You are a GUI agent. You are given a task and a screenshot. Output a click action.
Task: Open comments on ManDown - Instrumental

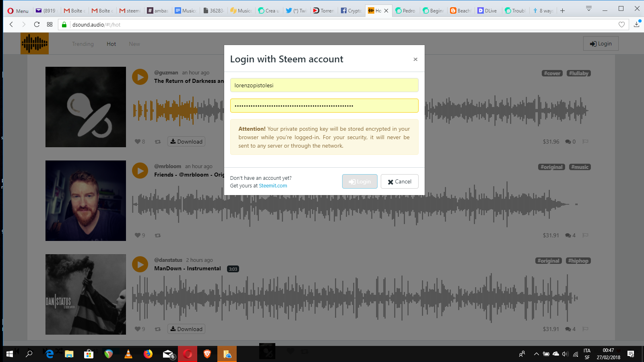tap(568, 329)
